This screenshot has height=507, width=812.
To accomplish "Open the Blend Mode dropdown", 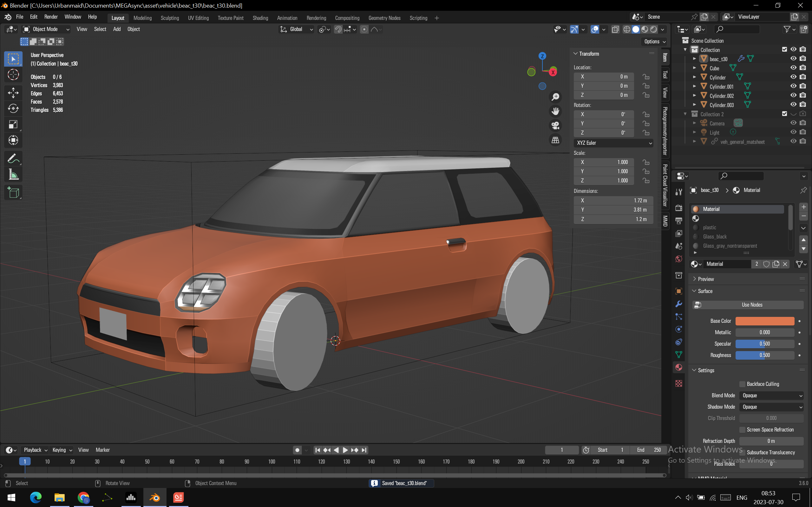I will 771,395.
